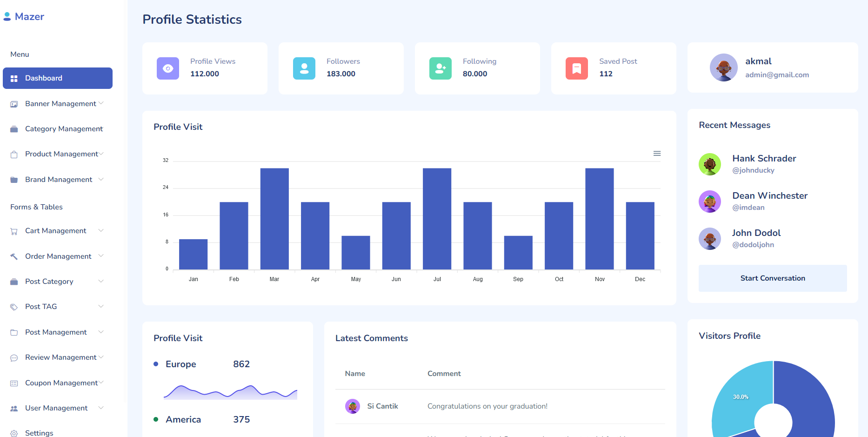Click the Post Category briefcase icon
Screen dimensions: 868x437
point(14,282)
